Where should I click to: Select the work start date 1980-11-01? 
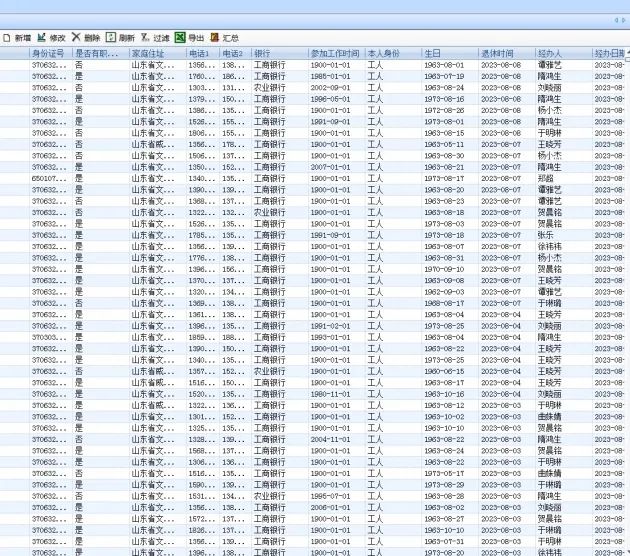(x=330, y=394)
